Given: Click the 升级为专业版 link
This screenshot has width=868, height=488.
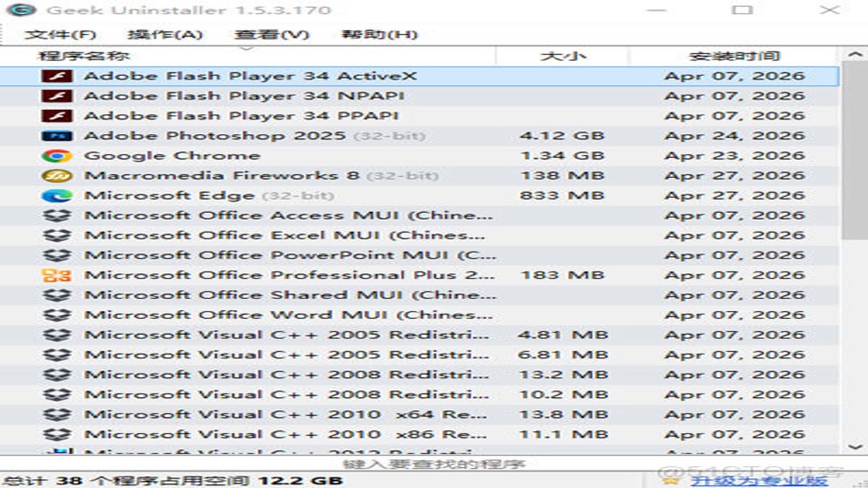Looking at the screenshot, I should coord(759,481).
